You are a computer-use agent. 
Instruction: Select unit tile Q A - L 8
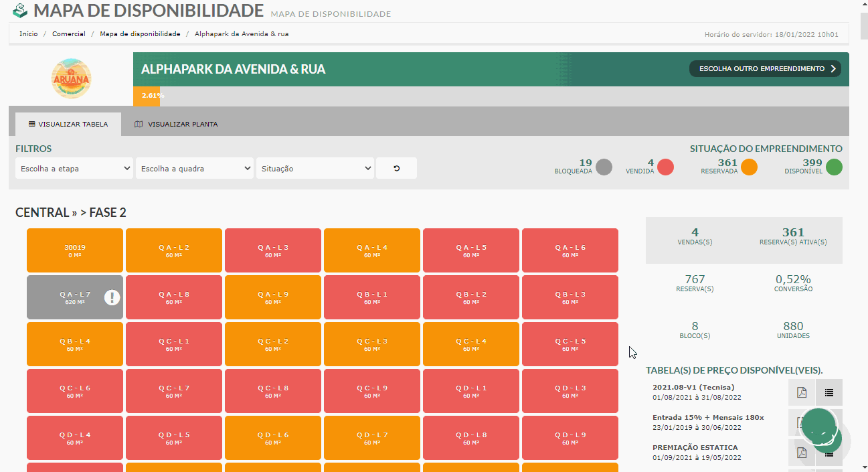tap(174, 297)
